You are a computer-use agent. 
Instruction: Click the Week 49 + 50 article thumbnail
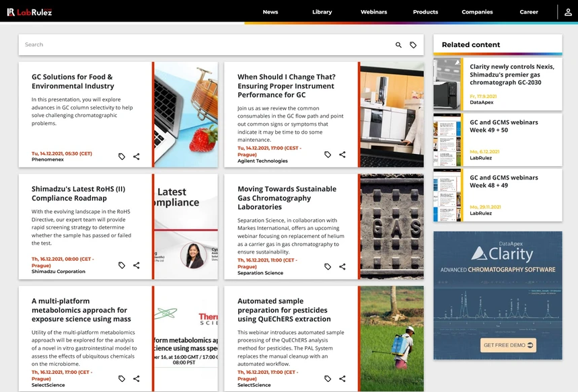(447, 140)
